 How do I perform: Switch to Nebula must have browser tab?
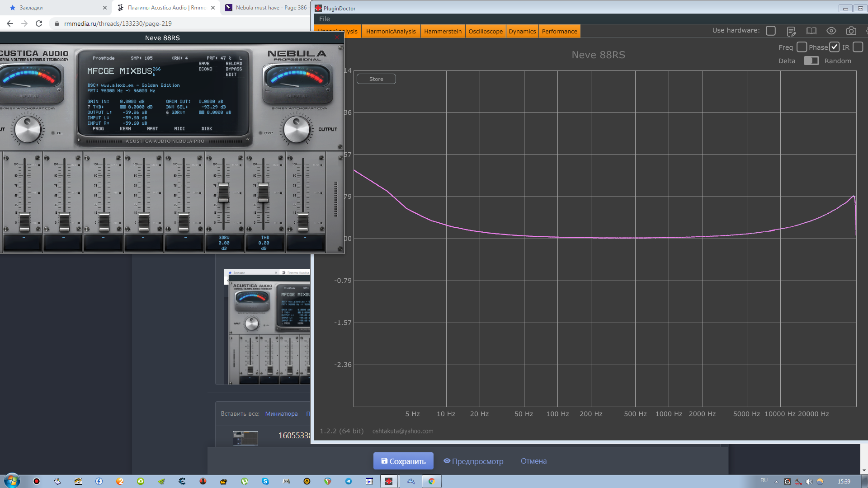point(267,8)
